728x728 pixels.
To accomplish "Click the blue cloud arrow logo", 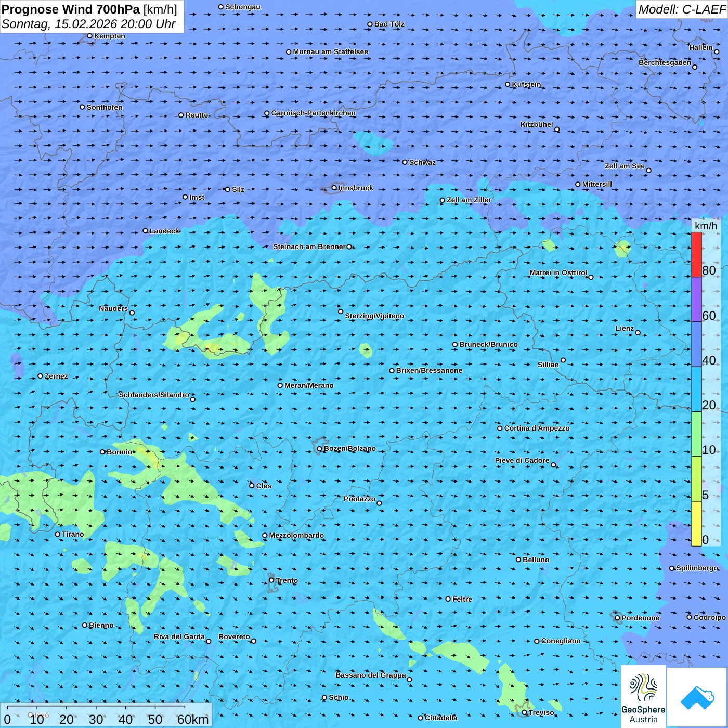I will coord(697,698).
